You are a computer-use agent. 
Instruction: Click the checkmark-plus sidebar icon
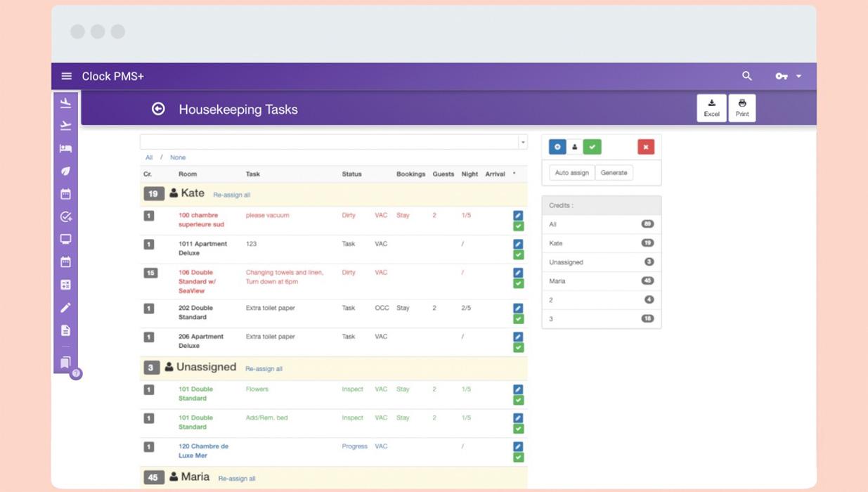65,216
